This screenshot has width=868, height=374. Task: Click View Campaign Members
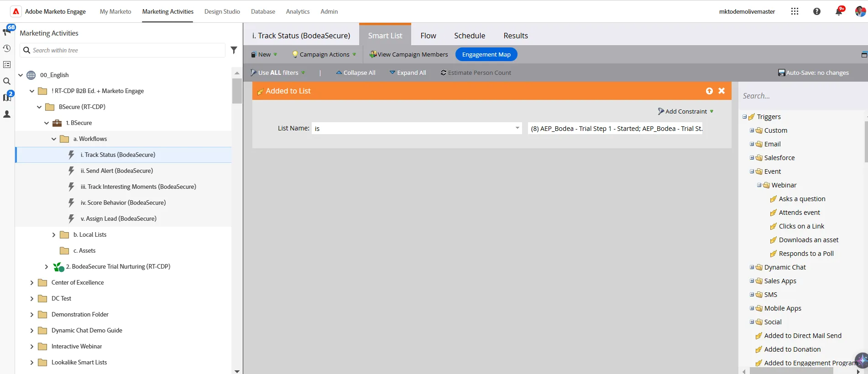coord(409,54)
